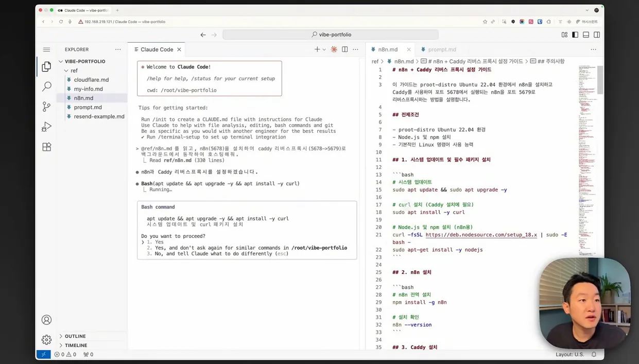This screenshot has width=639, height=364.
Task: Click line 11 heading '## 1. 시스템 업데이트 및 필수 패키지 설치'
Action: pos(441,160)
